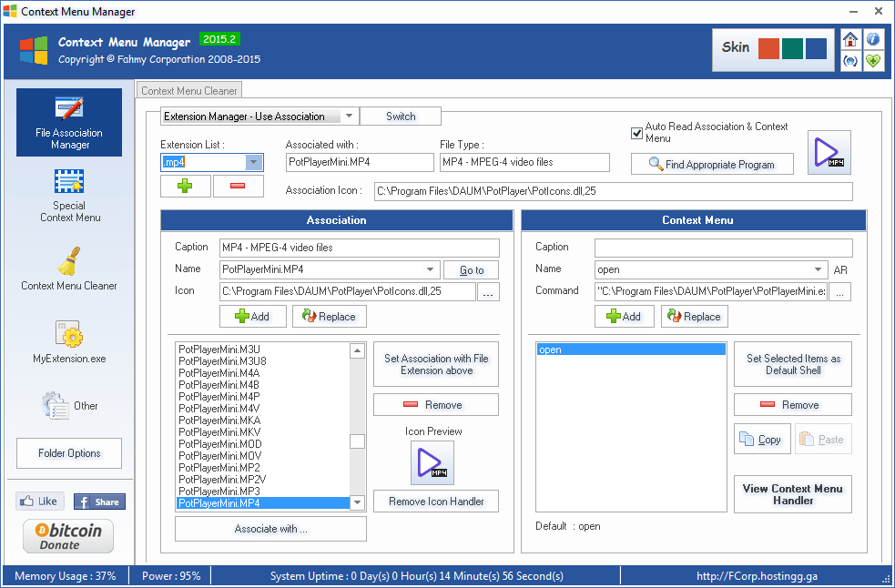Browse for context menu Command file
Screen dimensions: 895x588
pos(839,291)
